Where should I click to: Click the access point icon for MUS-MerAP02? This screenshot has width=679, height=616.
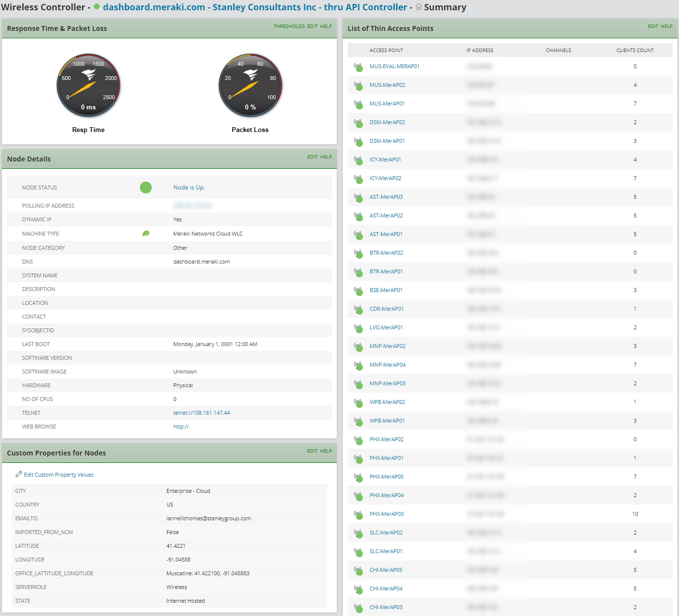tap(358, 85)
